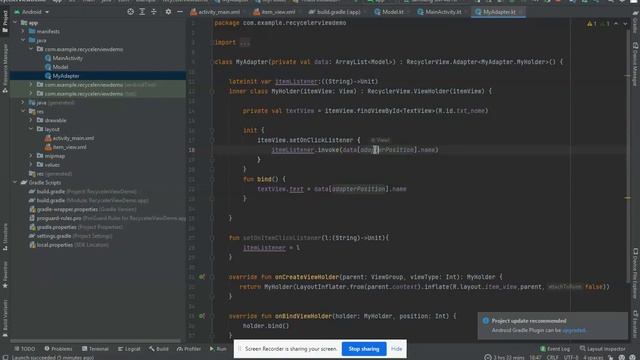Screen dimensions: 640x360
Task: Open the Project tool window stripe
Action: 5,21
